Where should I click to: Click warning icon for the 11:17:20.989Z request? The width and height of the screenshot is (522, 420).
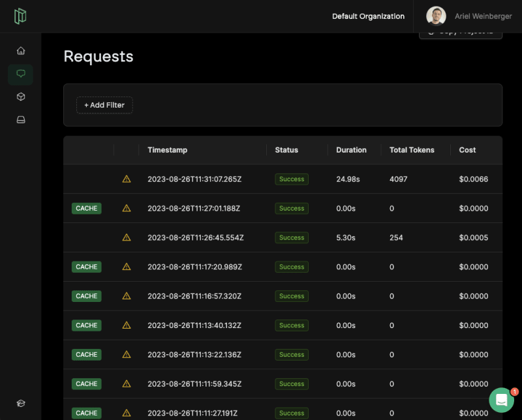127,267
